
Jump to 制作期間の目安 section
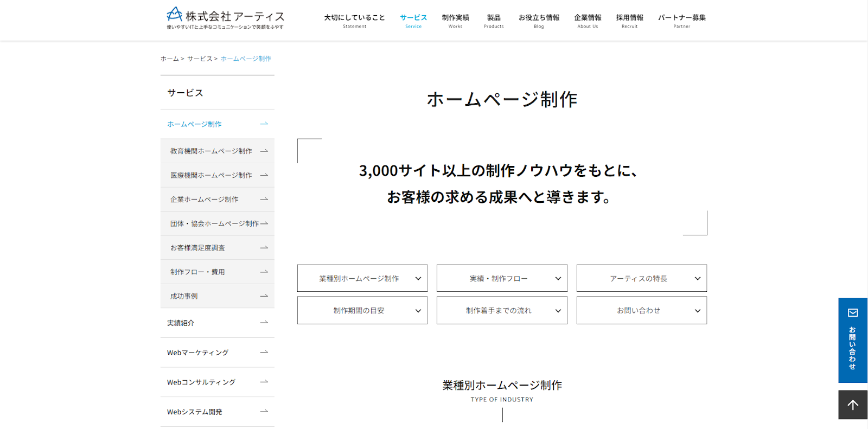(x=362, y=310)
